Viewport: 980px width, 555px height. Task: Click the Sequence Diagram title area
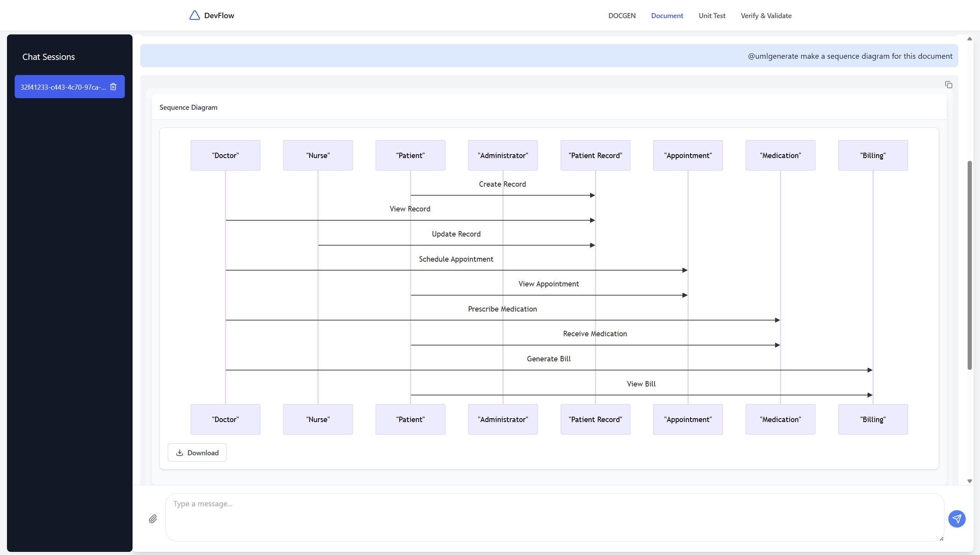pos(188,107)
